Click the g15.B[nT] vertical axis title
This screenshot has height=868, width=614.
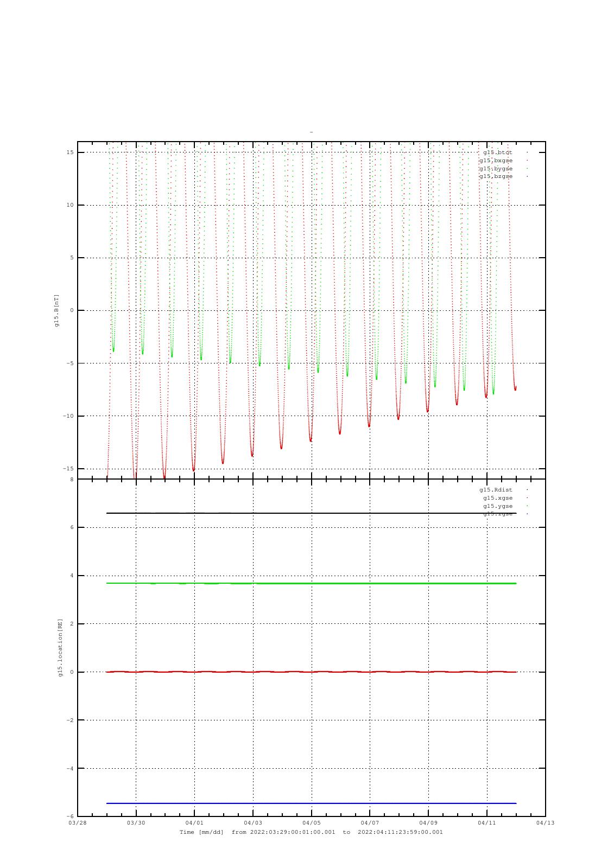(x=56, y=310)
